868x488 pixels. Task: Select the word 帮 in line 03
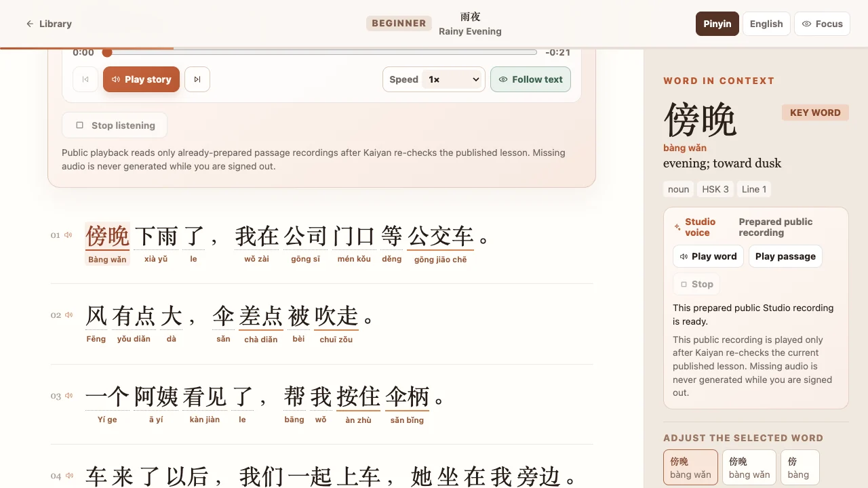coord(294,405)
